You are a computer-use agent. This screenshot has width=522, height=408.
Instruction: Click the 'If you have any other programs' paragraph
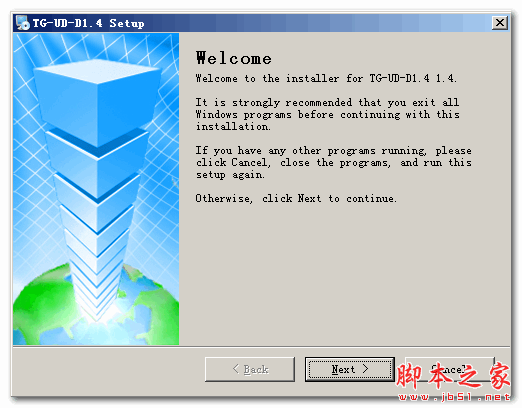point(333,163)
